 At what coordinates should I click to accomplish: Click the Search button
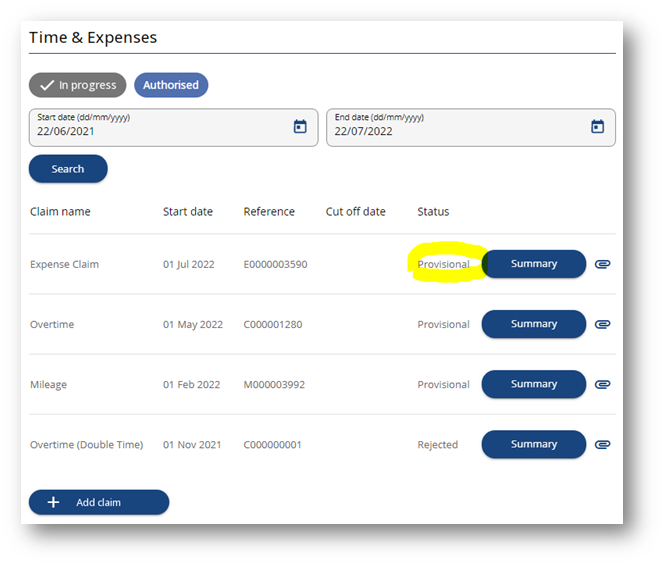68,169
